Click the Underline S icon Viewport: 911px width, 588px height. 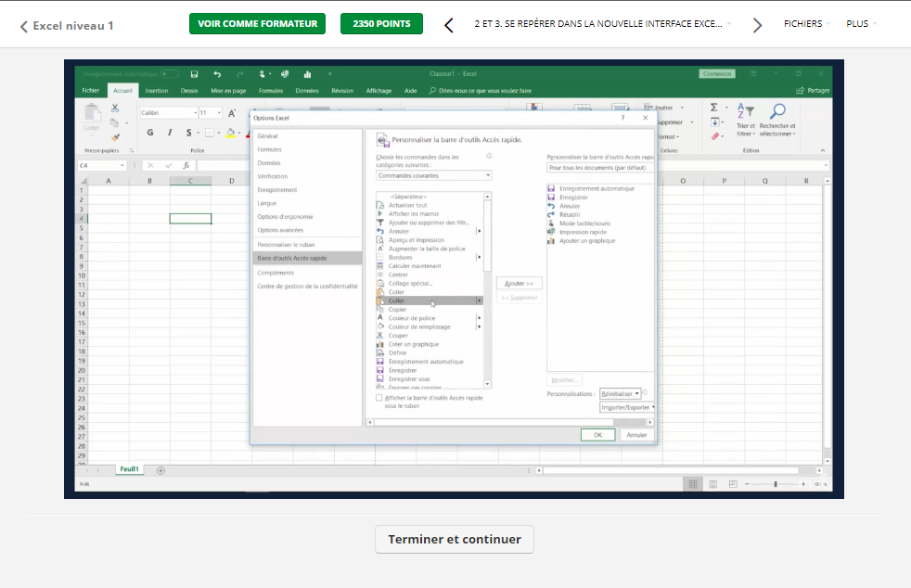click(x=189, y=133)
